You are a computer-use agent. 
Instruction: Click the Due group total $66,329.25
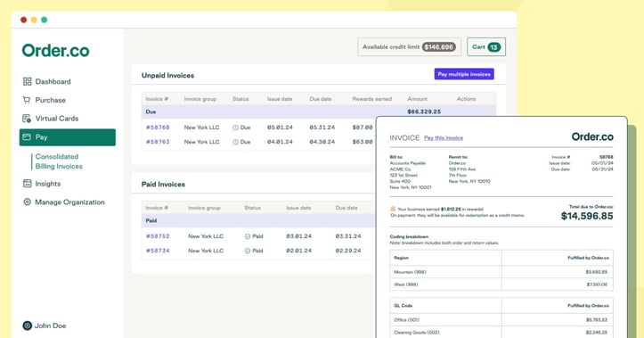424,111
